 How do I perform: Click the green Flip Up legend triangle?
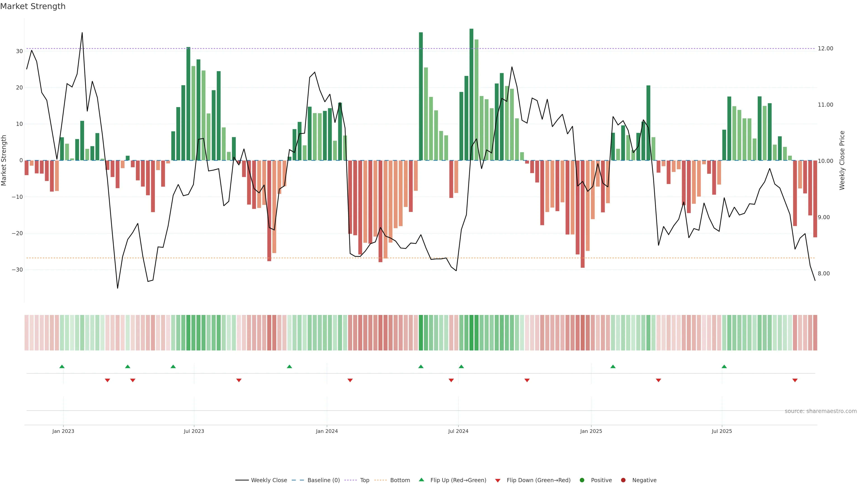(x=421, y=480)
